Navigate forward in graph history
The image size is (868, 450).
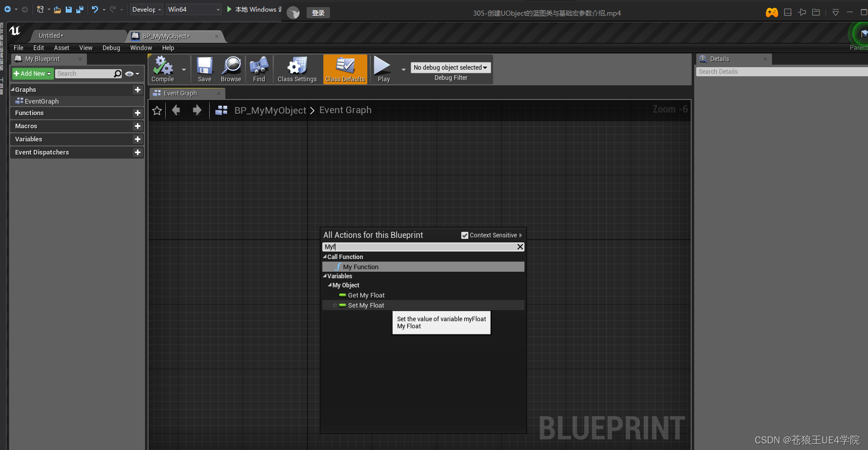click(197, 110)
